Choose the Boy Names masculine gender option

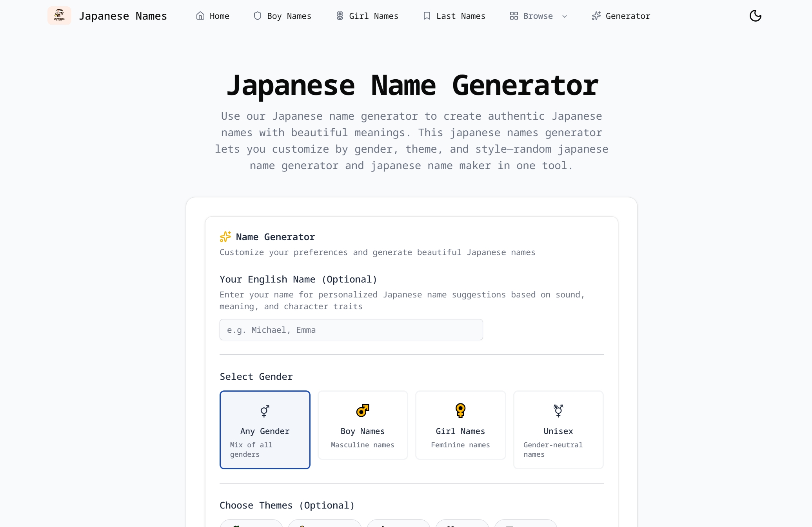(x=362, y=425)
